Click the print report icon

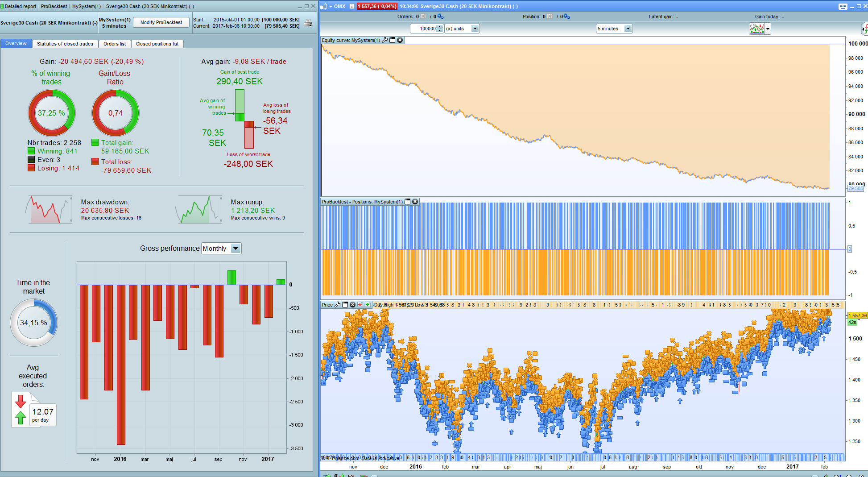[308, 23]
